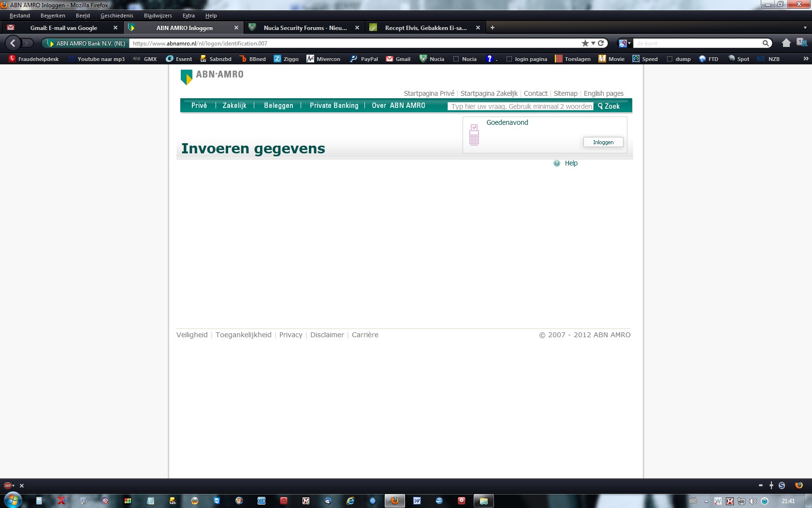Open the Sabnzbd bookmark

216,59
